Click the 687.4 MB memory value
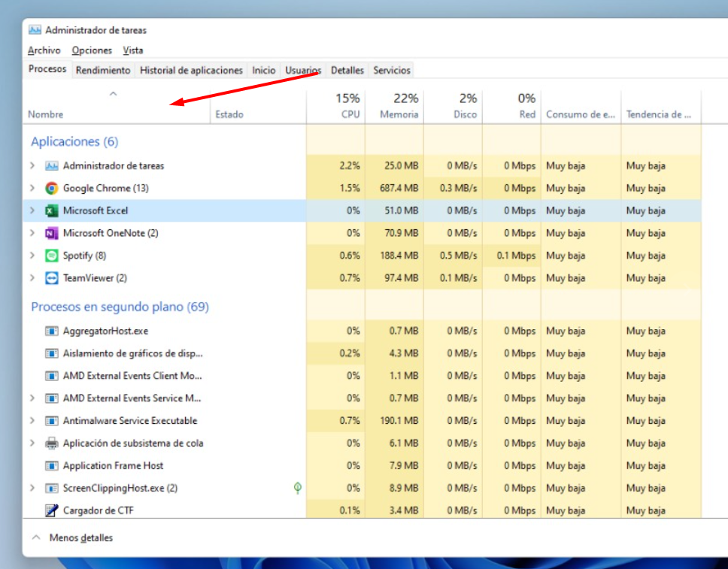 pos(399,188)
